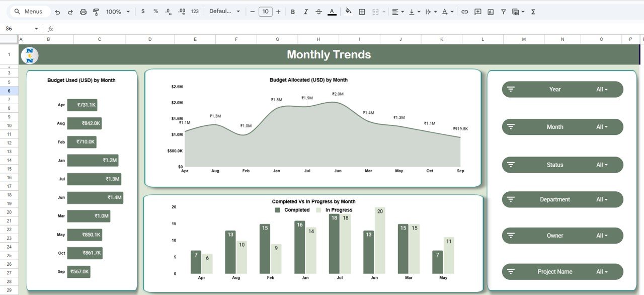Click the Status slicer
Image resolution: width=644 pixels, height=295 pixels.
[562, 165]
